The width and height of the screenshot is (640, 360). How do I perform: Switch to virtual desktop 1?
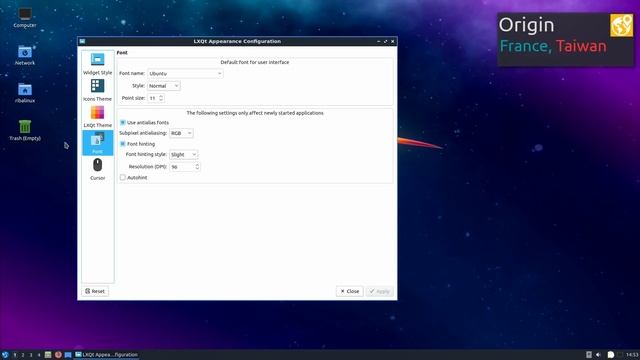[15, 355]
